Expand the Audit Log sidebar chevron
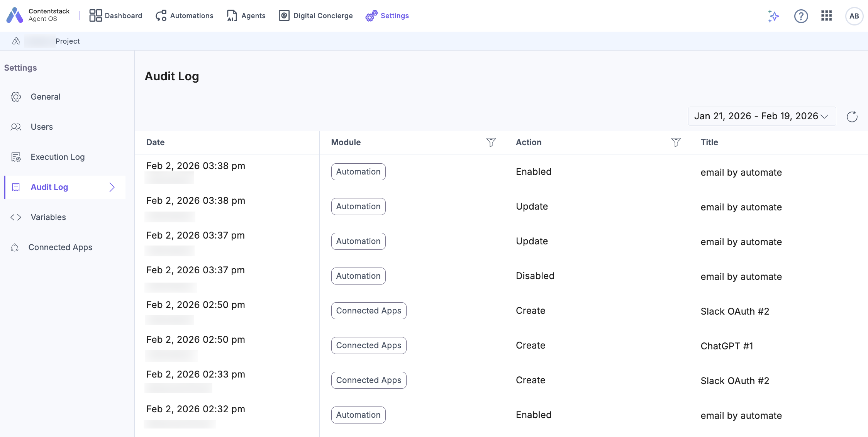This screenshot has width=868, height=437. click(x=112, y=187)
